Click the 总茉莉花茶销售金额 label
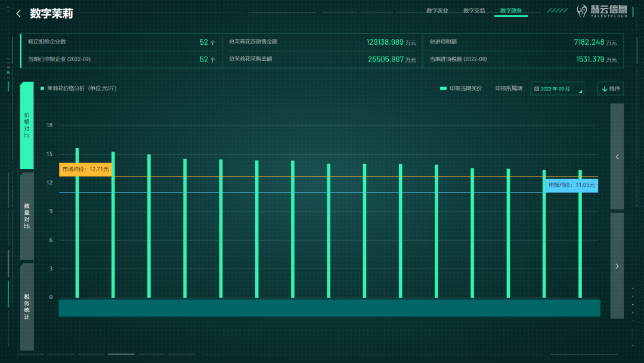Viewport: 644px width, 363px height. [253, 42]
